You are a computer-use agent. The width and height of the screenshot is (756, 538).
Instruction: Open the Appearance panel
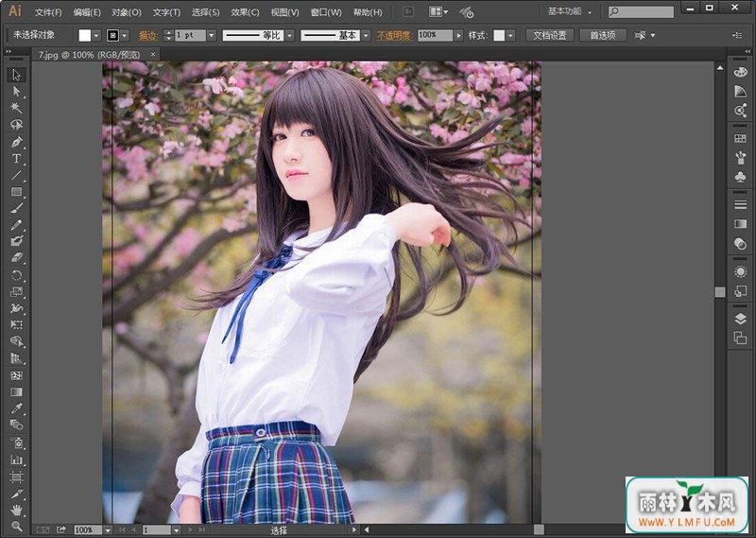coord(740,271)
